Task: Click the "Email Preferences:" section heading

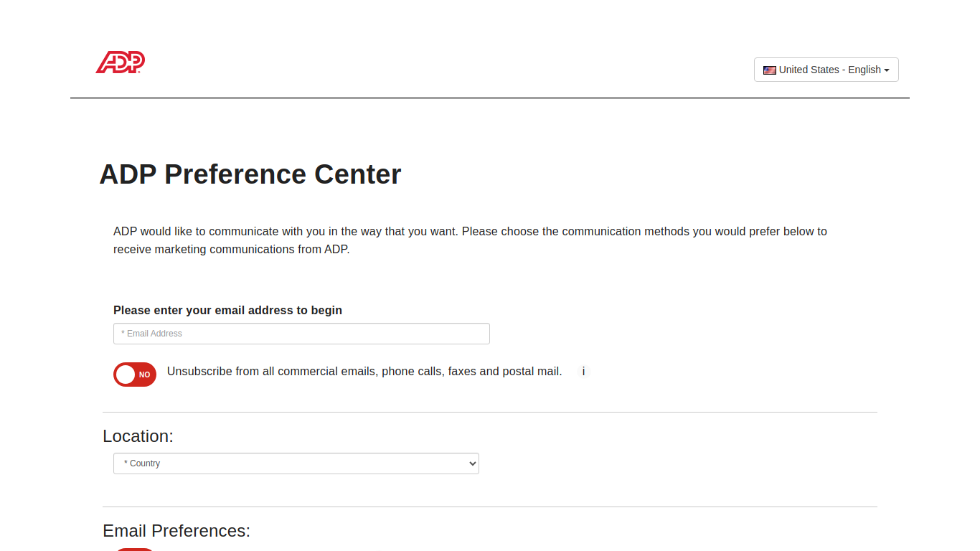Action: click(176, 531)
